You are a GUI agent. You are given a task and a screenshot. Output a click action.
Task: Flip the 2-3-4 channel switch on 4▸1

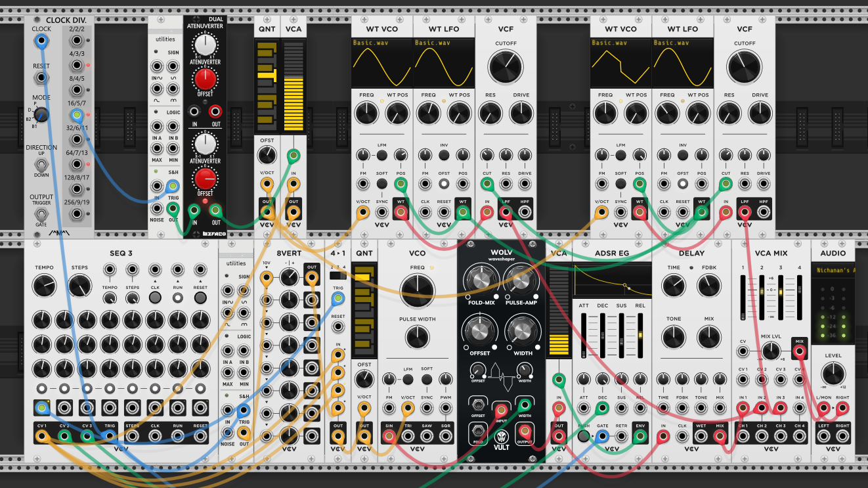pos(338,275)
